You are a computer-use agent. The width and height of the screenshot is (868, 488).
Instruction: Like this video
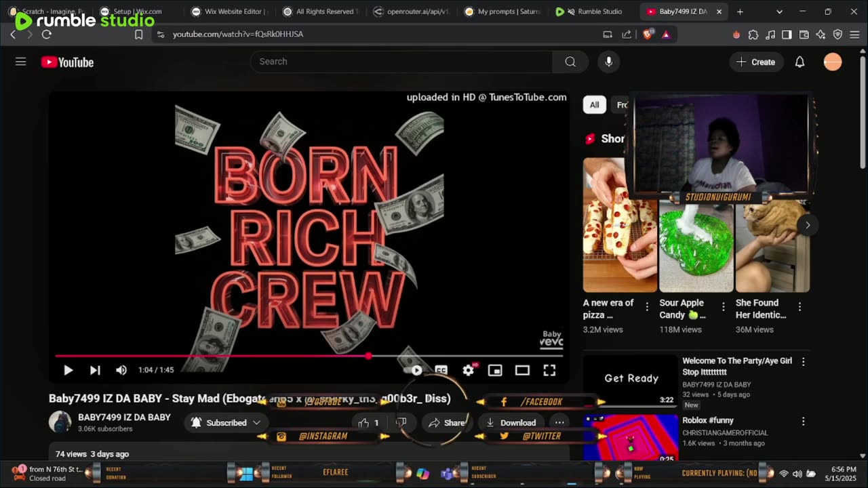368,422
